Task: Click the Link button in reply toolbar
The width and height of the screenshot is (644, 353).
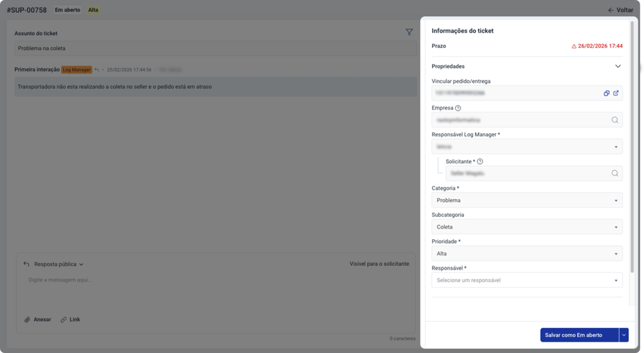Action: (70, 320)
